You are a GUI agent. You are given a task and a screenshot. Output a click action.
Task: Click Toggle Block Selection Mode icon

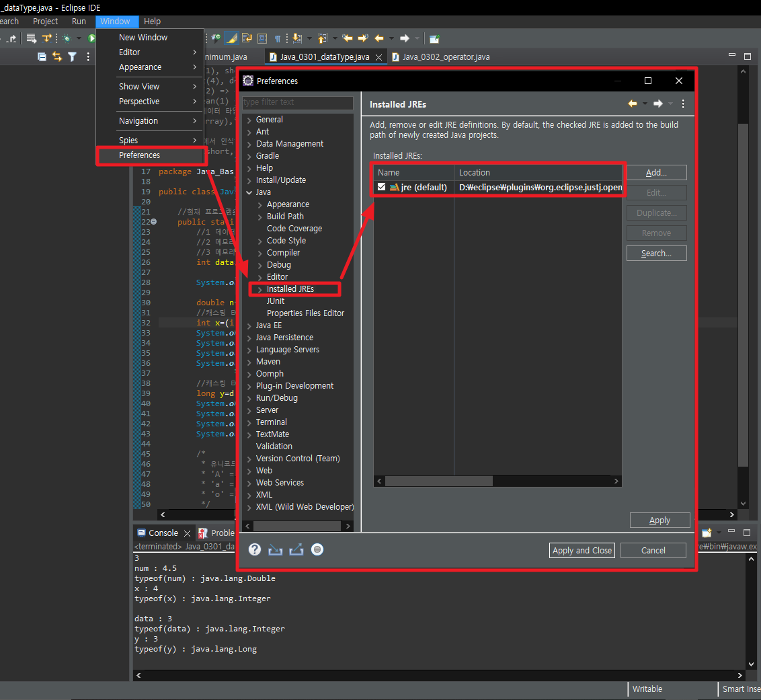point(262,38)
